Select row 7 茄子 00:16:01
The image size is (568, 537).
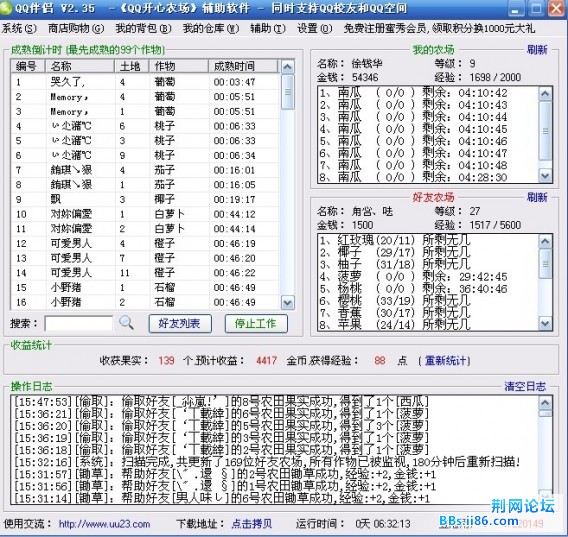click(x=145, y=170)
